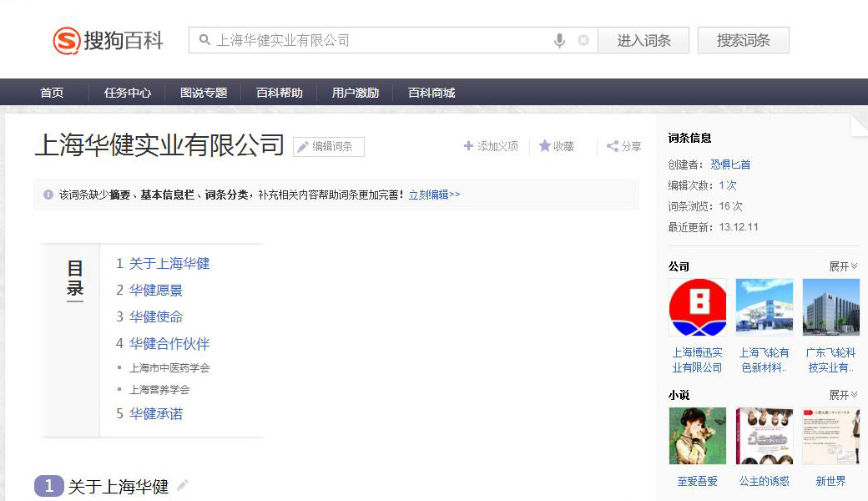Viewport: 868px width, 501px height.
Task: Open creator profile 恐惧匕首
Action: [x=731, y=164]
